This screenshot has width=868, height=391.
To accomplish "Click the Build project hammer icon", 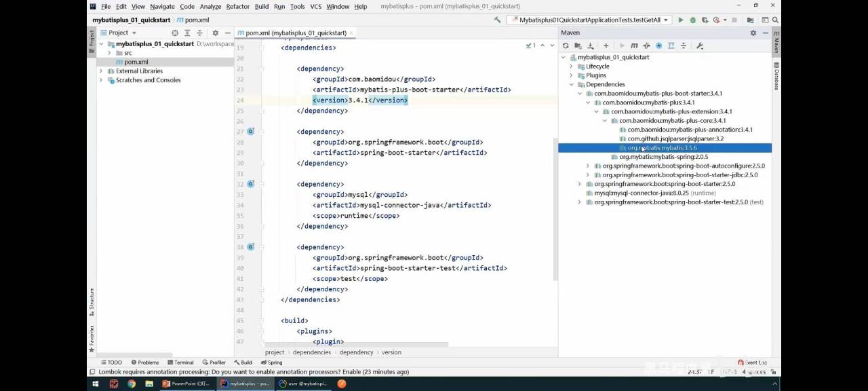I will click(498, 20).
